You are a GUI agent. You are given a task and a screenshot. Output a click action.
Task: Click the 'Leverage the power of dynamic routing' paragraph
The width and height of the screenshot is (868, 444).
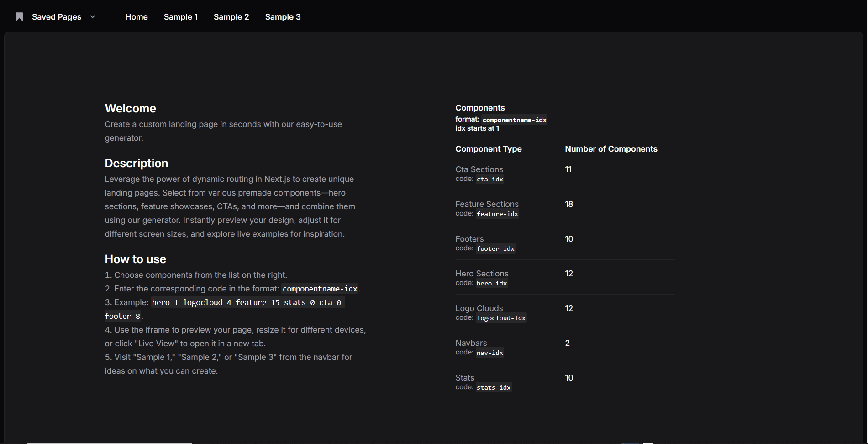click(x=230, y=206)
